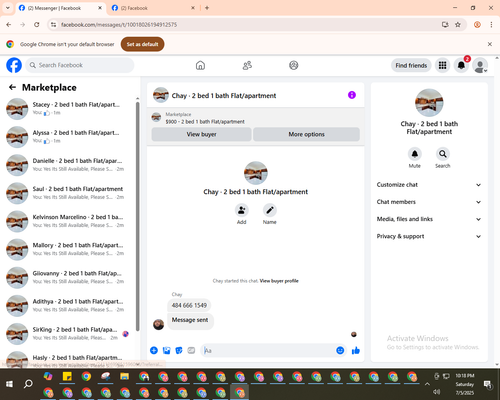Click the address bar URL
The image size is (500, 400).
(x=119, y=25)
